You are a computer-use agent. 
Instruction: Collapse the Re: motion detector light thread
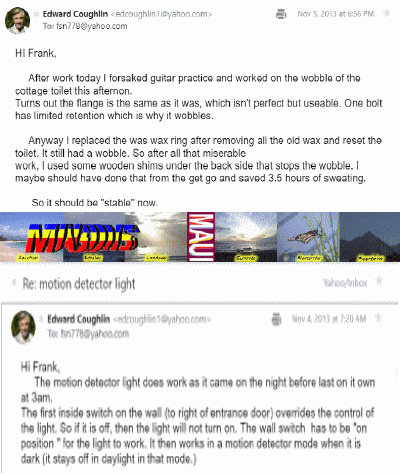pos(14,283)
